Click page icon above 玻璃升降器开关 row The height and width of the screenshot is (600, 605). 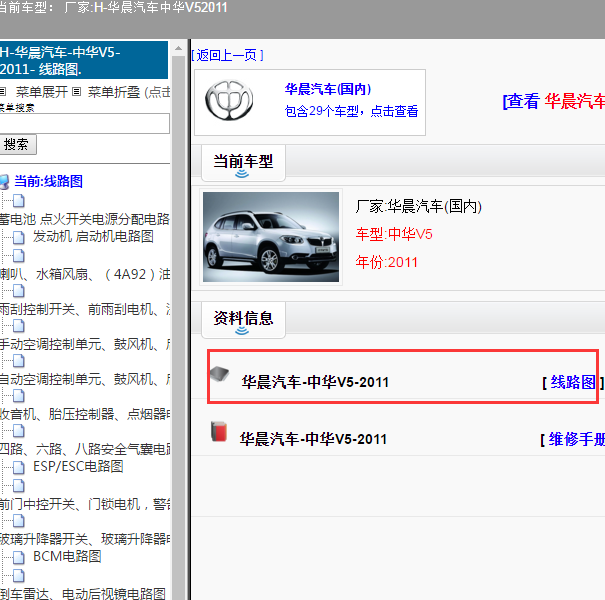pos(19,521)
